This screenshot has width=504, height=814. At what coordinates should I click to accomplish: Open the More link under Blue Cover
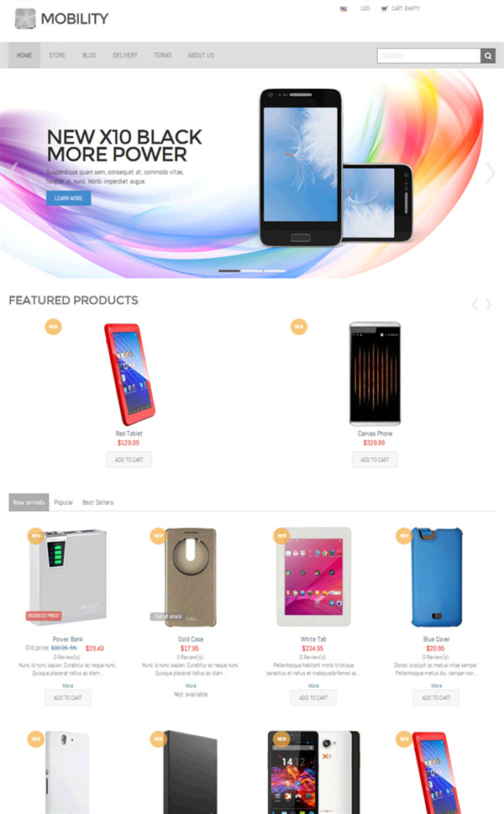point(437,685)
